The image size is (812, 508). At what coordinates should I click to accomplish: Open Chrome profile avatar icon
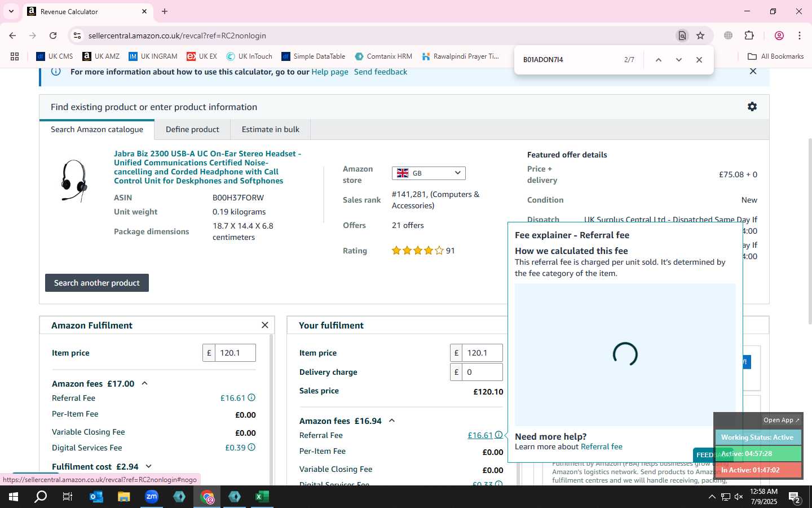tap(779, 36)
